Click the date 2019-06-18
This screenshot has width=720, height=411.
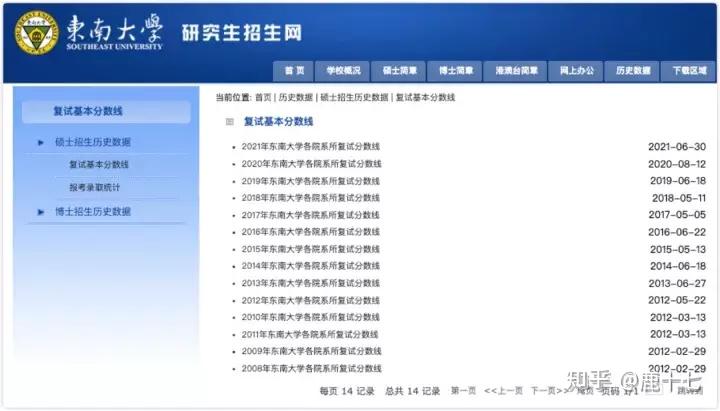point(678,181)
